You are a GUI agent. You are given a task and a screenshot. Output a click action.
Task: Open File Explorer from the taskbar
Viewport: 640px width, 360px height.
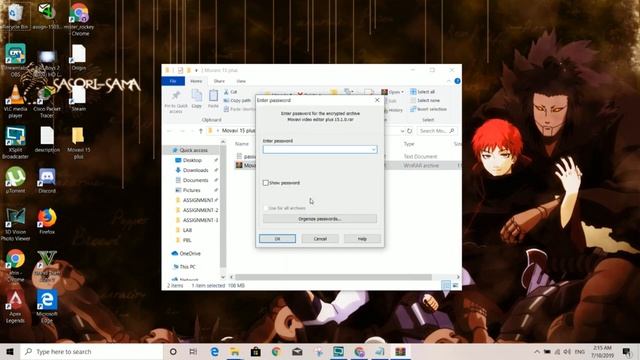coord(235,351)
